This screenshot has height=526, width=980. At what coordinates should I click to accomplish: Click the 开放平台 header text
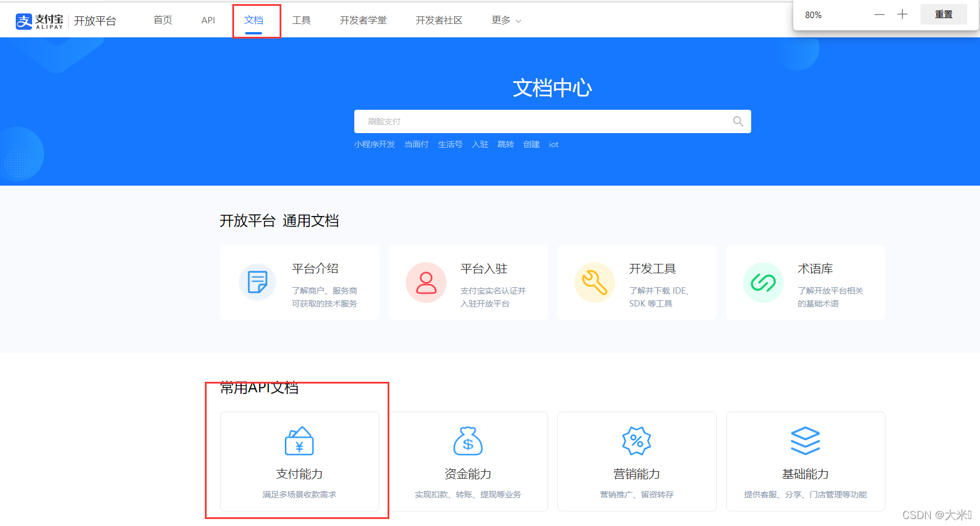coord(95,21)
